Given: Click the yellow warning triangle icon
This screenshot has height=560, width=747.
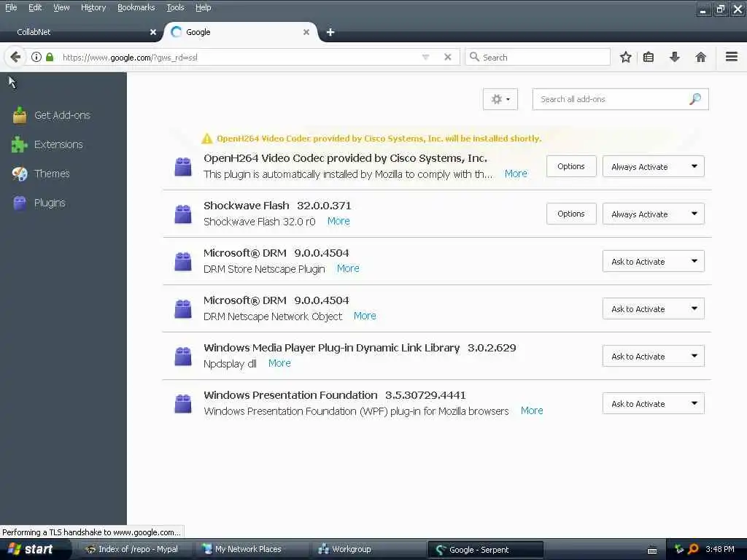Looking at the screenshot, I should (x=206, y=139).
